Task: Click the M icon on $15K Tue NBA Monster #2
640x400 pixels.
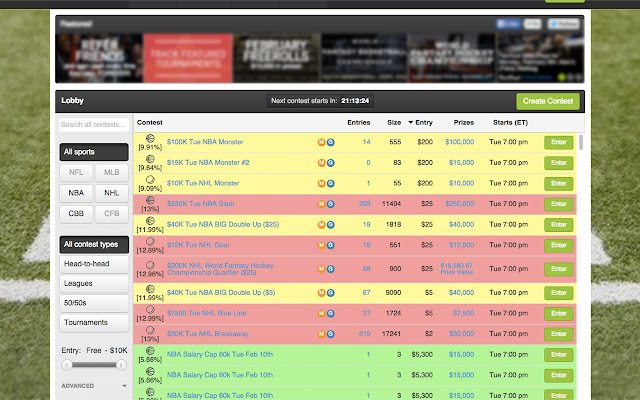Action: 321,163
